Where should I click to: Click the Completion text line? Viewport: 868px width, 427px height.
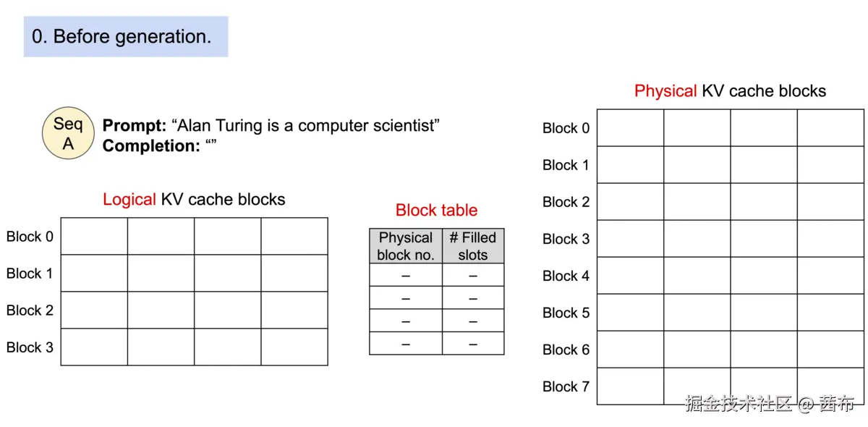pyautogui.click(x=160, y=145)
